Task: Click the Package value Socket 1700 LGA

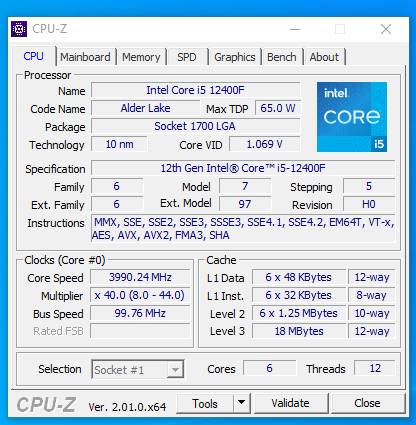Action: pos(196,126)
